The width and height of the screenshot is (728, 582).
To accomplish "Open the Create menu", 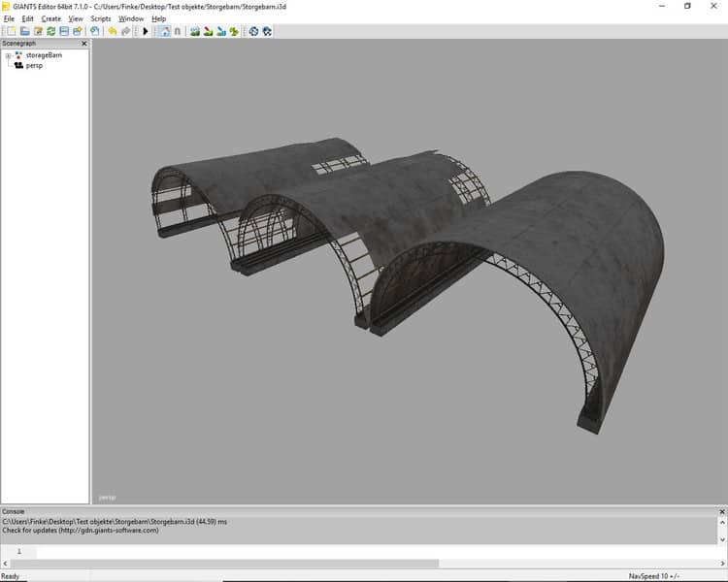I will [x=50, y=18].
